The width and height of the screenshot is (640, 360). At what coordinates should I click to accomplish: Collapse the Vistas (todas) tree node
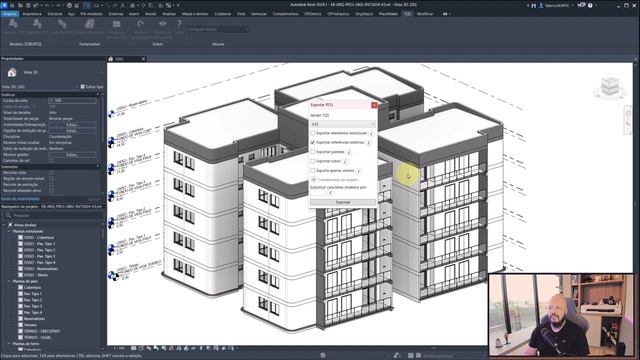[x=4, y=225]
